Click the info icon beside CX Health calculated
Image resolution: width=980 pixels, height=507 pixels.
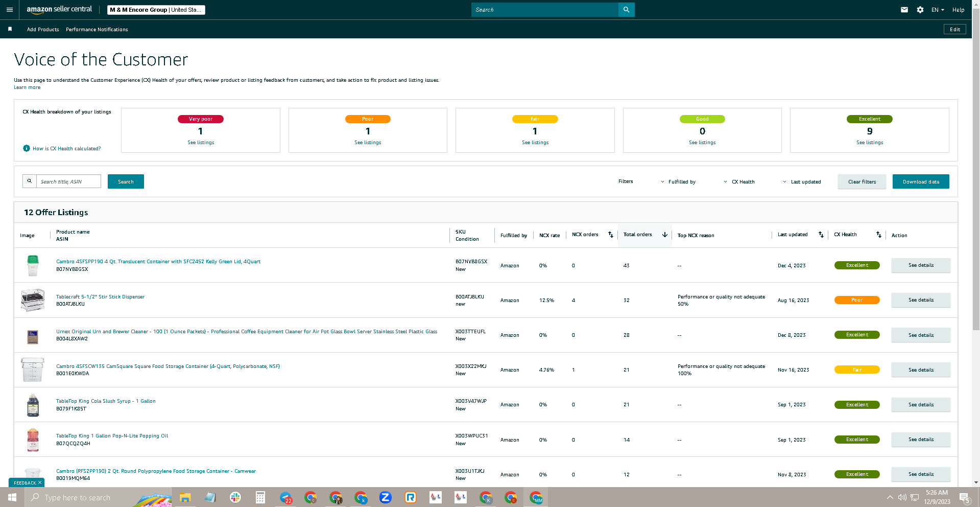[27, 148]
